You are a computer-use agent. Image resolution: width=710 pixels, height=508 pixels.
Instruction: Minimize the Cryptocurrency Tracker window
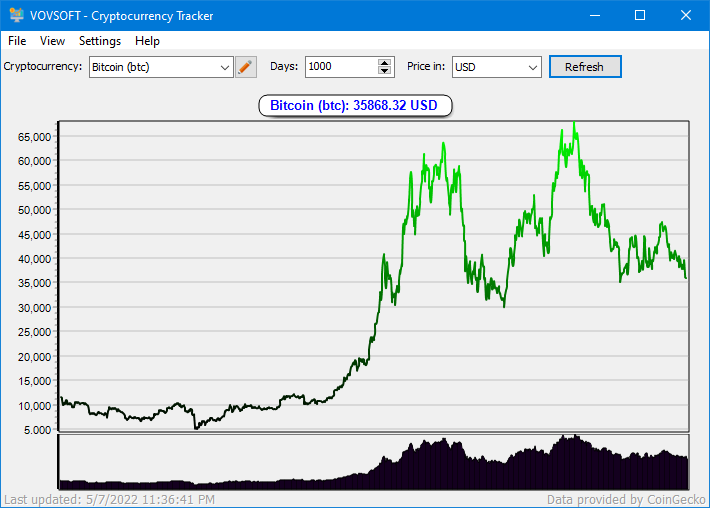(x=595, y=15)
